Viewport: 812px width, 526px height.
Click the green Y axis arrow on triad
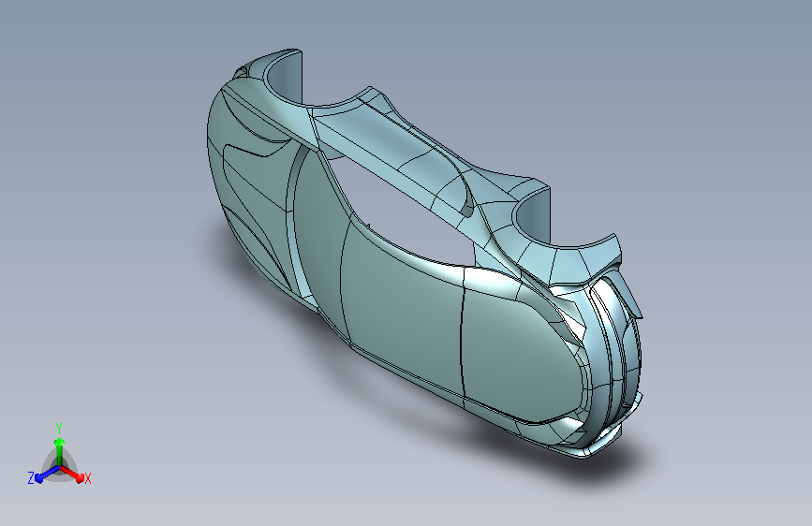(60, 451)
